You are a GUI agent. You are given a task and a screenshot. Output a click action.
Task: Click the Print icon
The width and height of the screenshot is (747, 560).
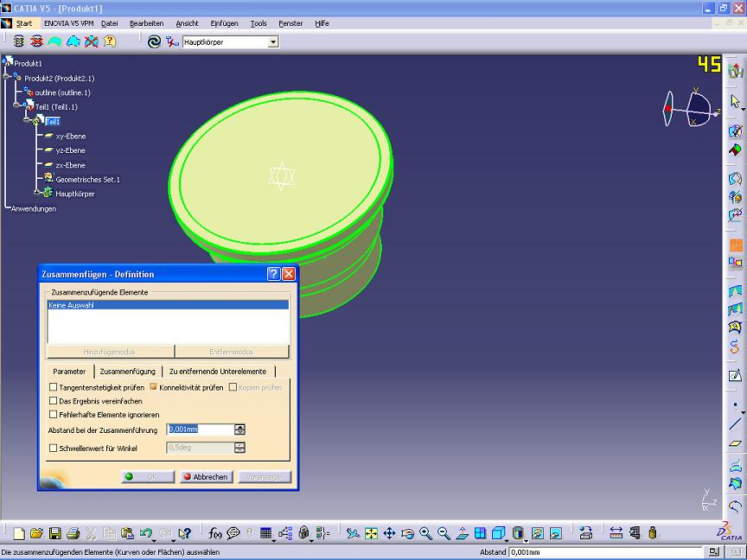point(73,533)
